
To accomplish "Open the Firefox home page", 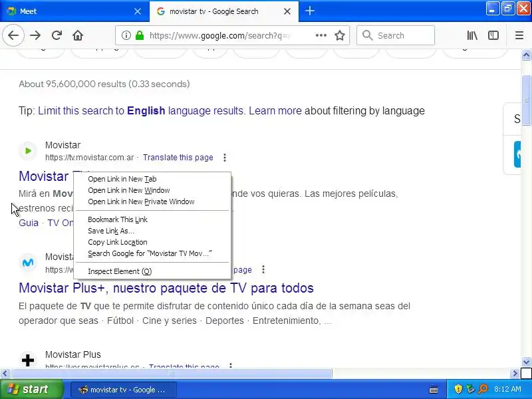I will [78, 35].
